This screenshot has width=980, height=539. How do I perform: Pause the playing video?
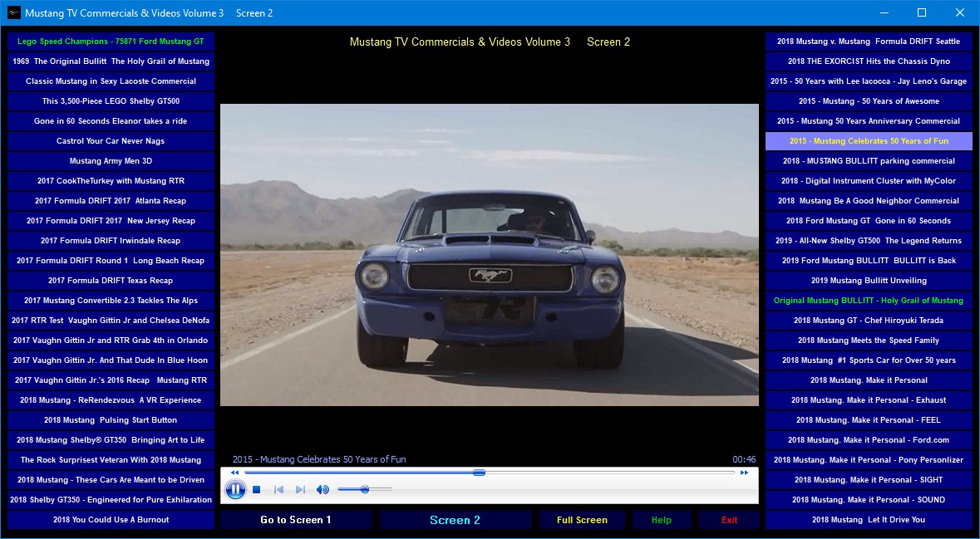pyautogui.click(x=235, y=490)
